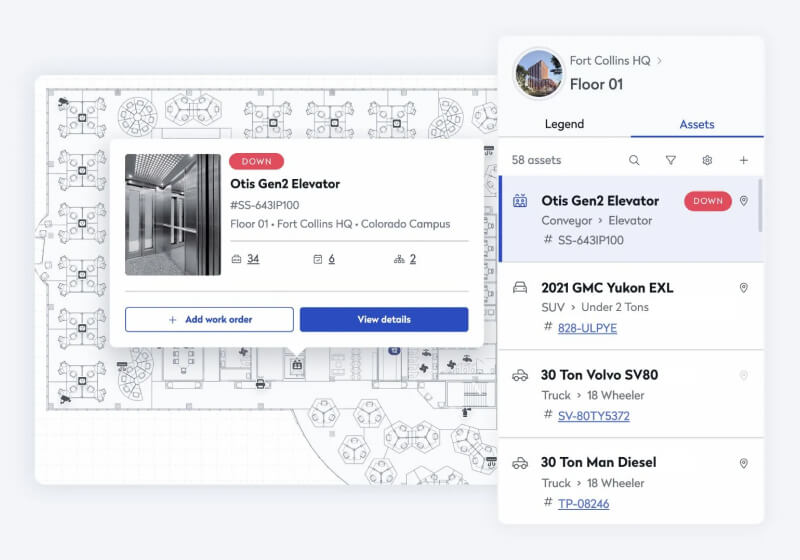Select the elevator marker on the floor plan
The image size is (800, 560).
click(296, 366)
